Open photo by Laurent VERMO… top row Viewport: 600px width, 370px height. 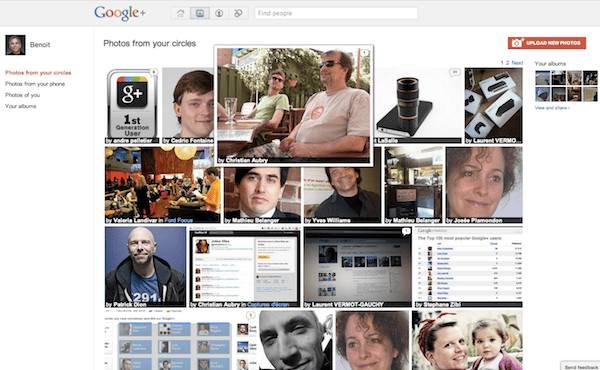click(494, 105)
